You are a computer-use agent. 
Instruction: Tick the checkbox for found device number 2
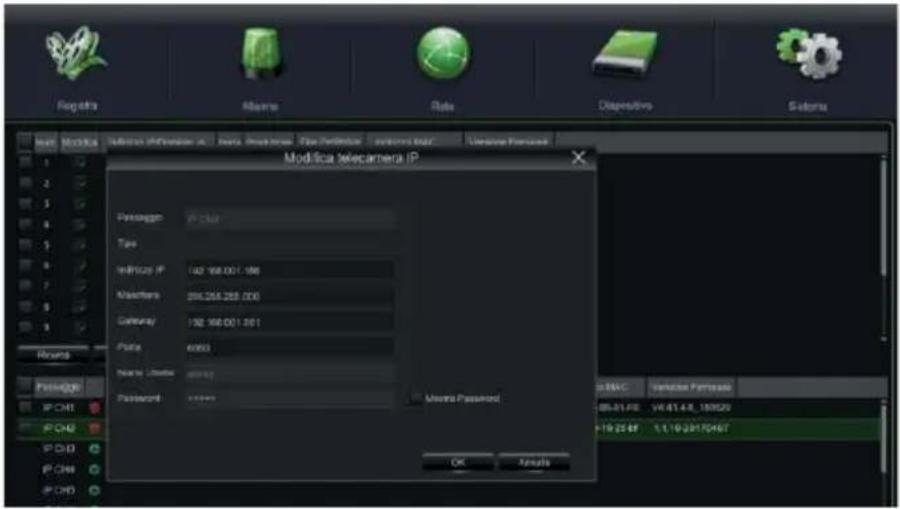click(x=25, y=184)
